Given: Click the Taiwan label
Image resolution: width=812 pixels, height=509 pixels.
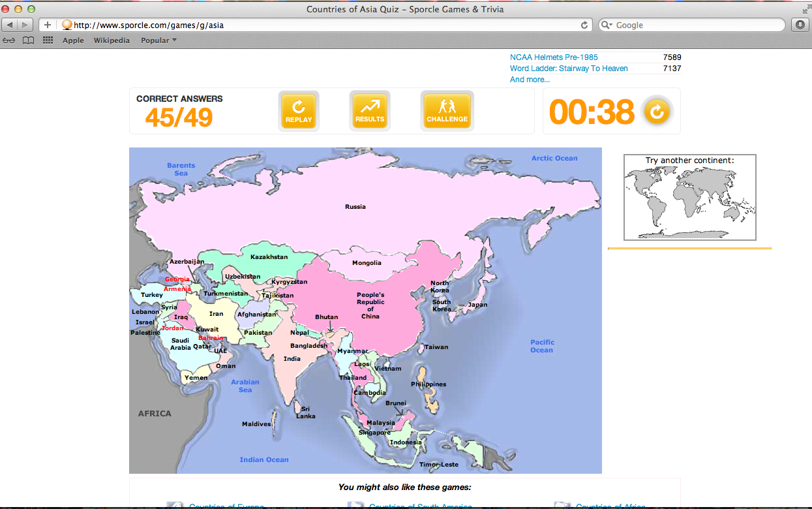Looking at the screenshot, I should (x=436, y=347).
